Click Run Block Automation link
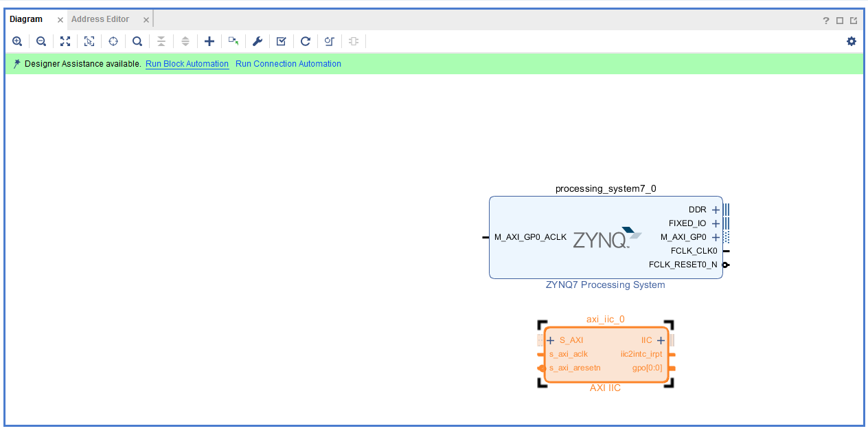 187,64
